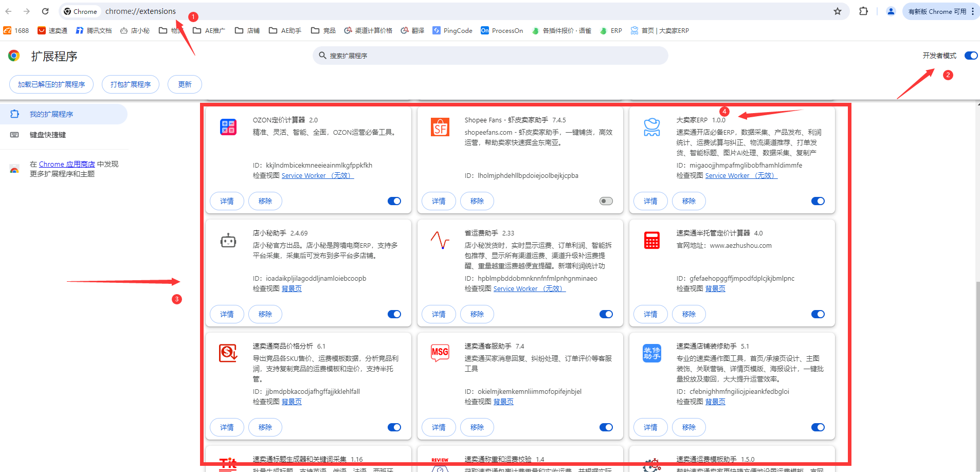980x472 pixels.
Task: Click the 店小秘助手 robot icon
Action: [x=228, y=240]
